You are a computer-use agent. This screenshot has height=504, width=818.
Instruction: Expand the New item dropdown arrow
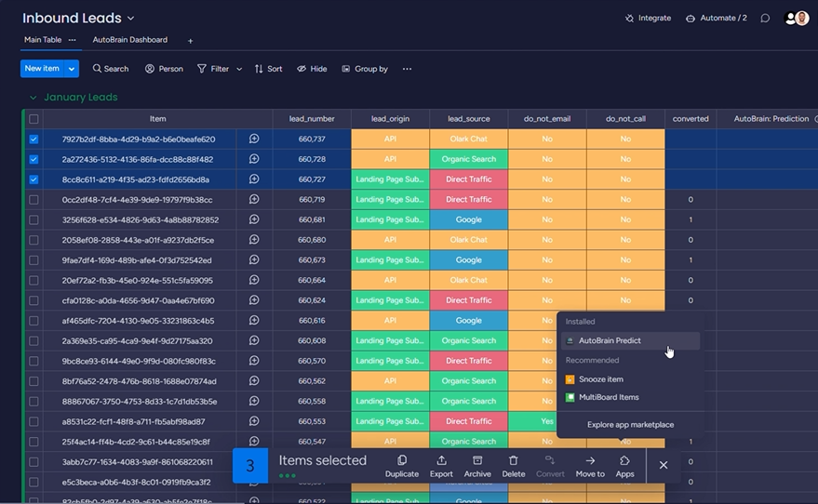point(72,69)
